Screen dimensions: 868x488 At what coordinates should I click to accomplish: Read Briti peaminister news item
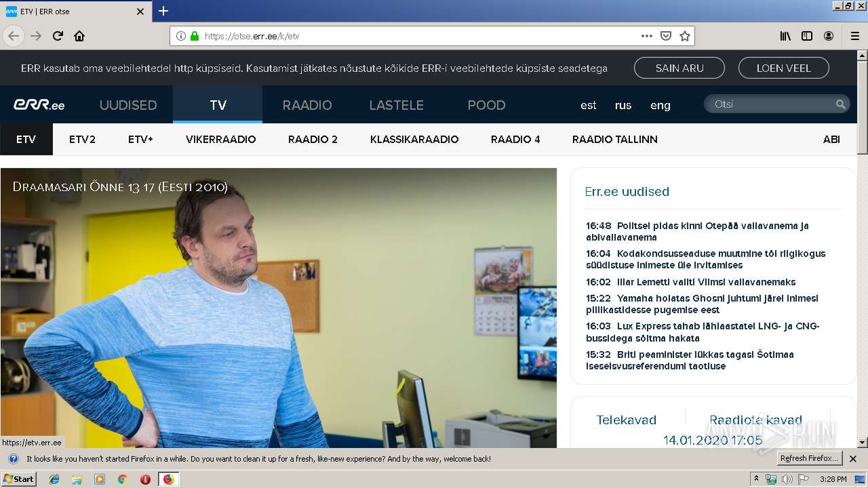(690, 360)
